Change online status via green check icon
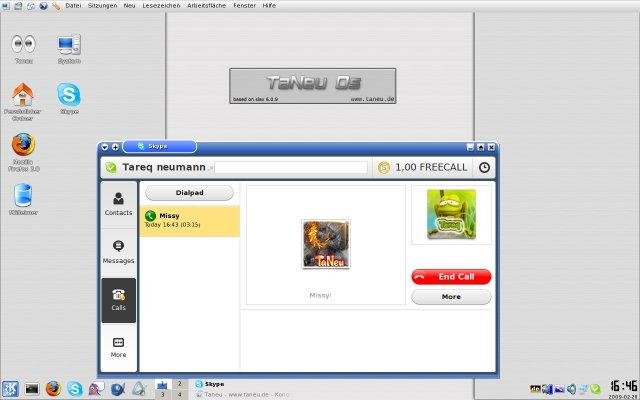Screen dimensions: 640x400 point(111,167)
